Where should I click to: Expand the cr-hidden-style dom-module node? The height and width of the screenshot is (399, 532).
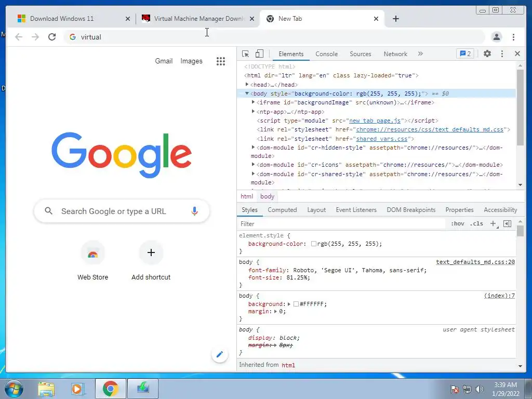(x=253, y=147)
